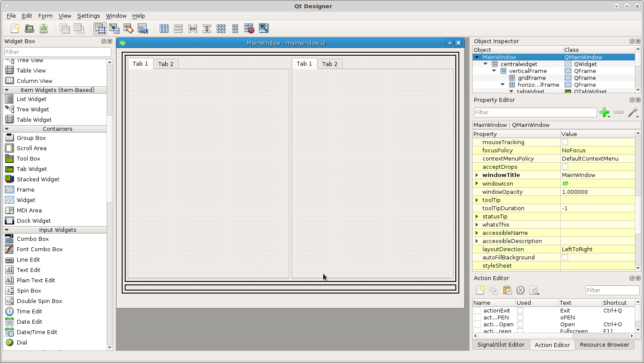Select verticalFrame in Object Inspector

(528, 71)
